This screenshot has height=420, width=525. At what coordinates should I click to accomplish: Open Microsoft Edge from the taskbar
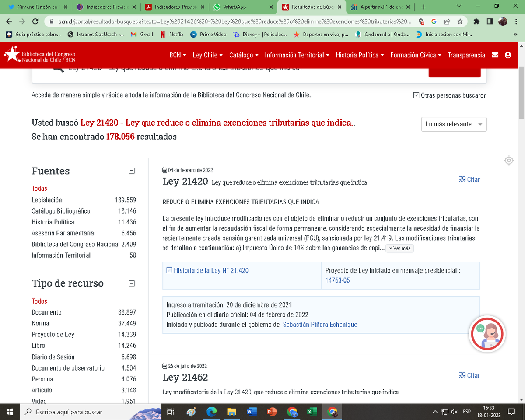(x=211, y=412)
